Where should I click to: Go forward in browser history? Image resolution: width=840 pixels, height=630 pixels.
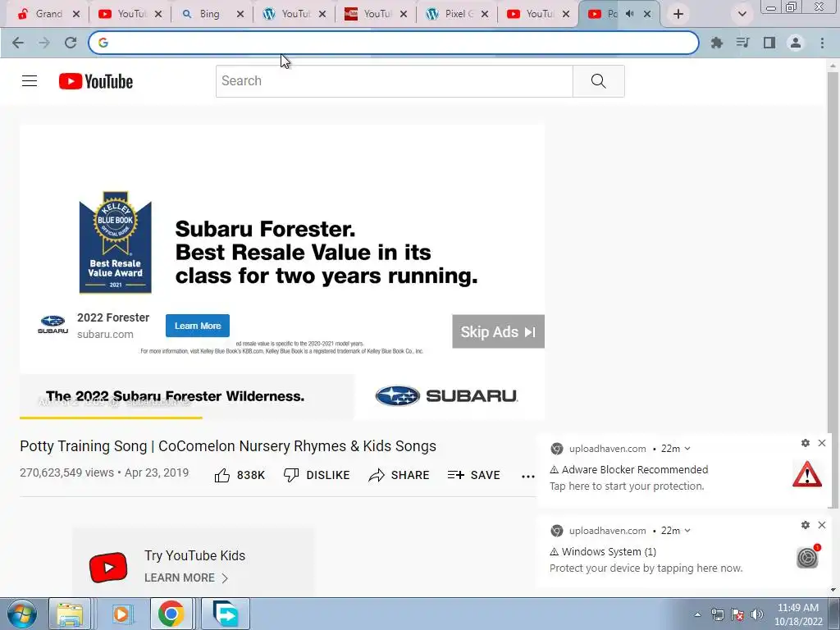44,43
